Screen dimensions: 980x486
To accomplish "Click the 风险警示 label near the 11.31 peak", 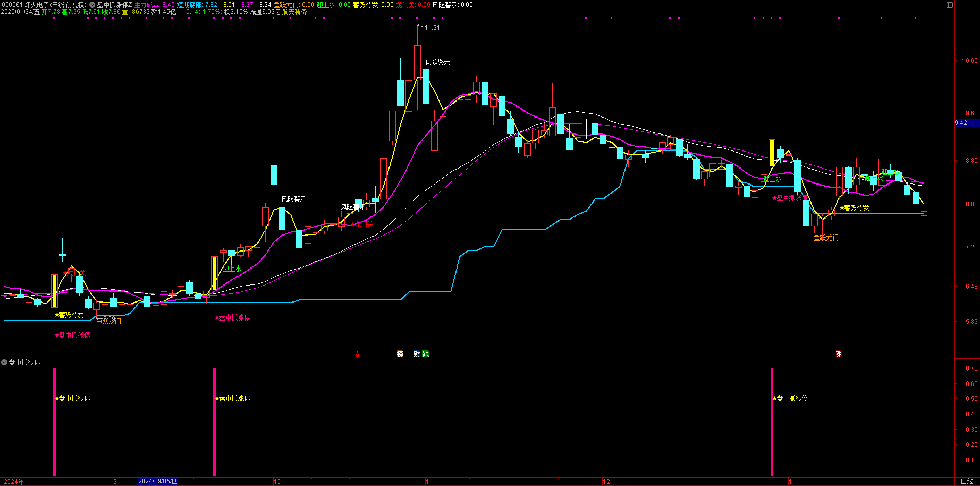I will [437, 62].
